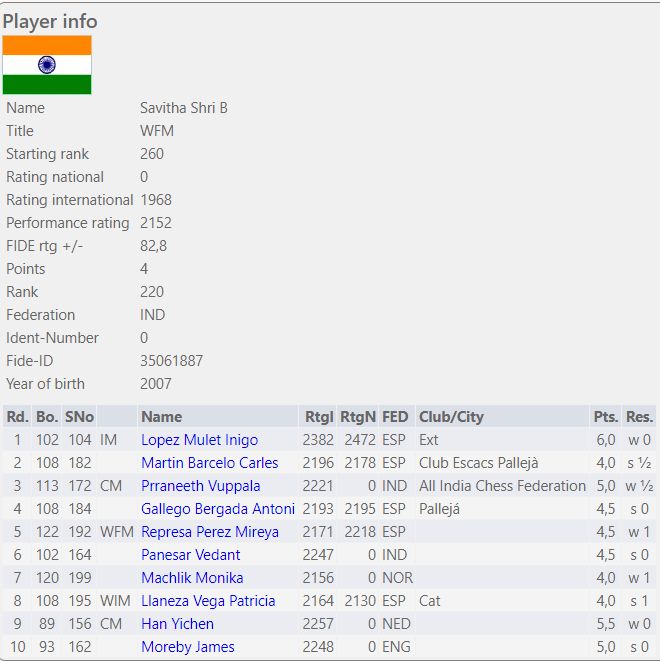Click the India flag image
This screenshot has width=660, height=661.
coord(47,65)
